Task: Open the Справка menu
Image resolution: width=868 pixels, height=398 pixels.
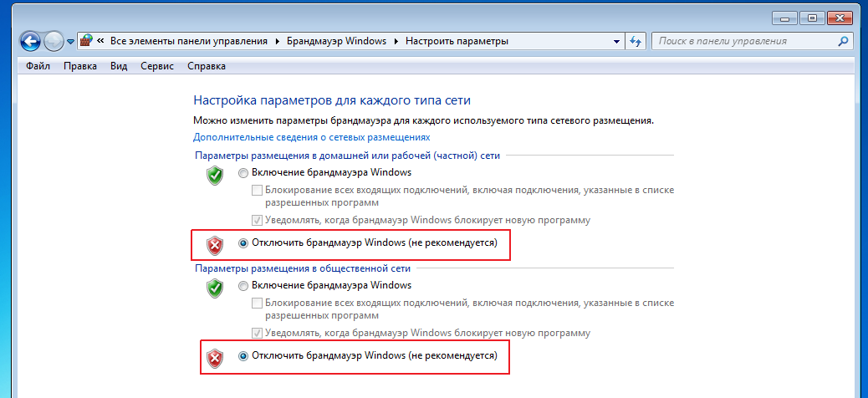Action: [207, 66]
